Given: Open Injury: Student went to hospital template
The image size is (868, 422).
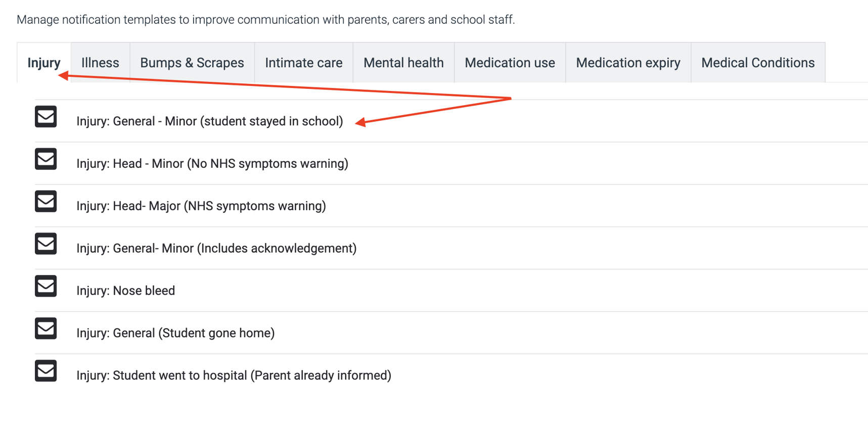Looking at the screenshot, I should click(234, 376).
